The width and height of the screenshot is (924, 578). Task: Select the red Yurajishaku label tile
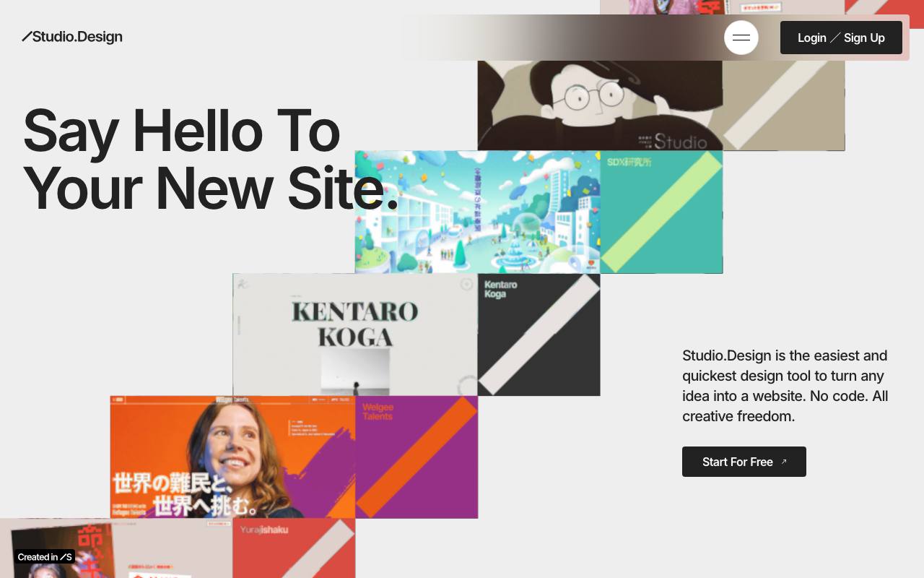(294, 548)
